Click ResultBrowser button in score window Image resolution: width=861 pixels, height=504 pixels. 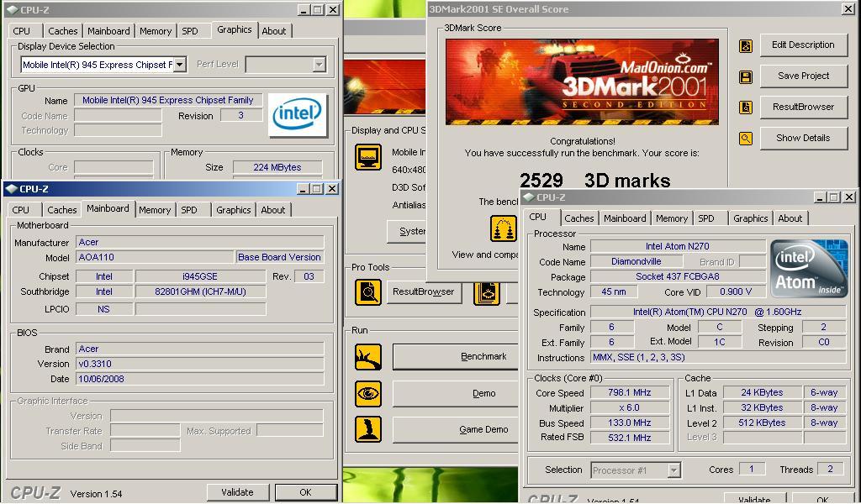click(x=803, y=107)
